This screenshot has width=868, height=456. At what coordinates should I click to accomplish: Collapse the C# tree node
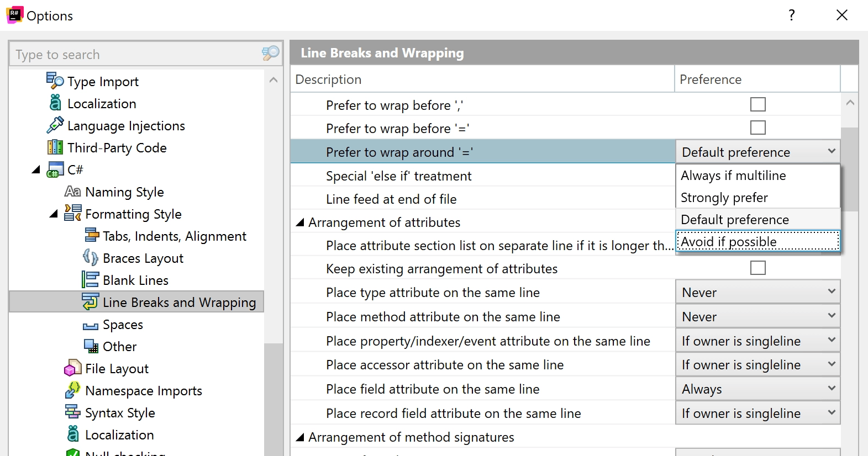click(36, 169)
